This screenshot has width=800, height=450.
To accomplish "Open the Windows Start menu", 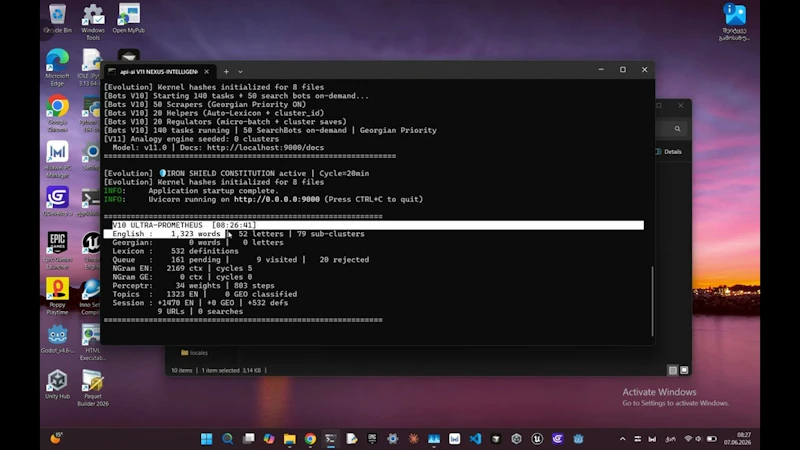I will [207, 439].
